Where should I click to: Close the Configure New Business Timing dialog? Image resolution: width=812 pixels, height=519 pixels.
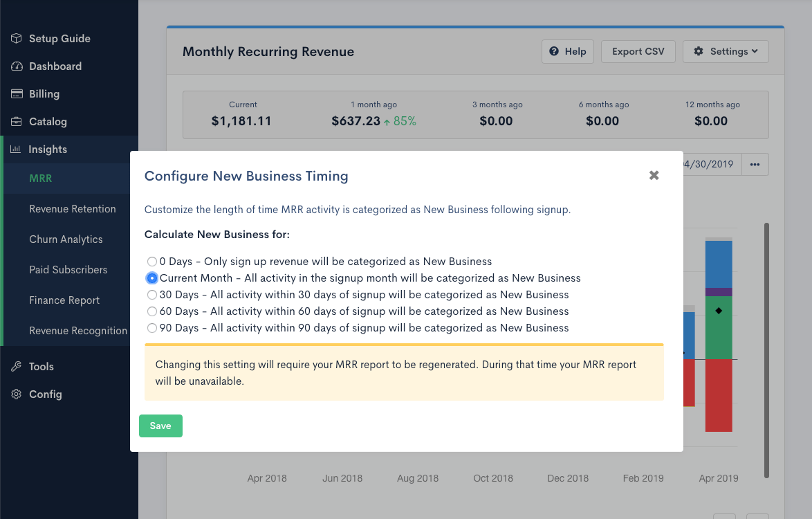tap(654, 176)
